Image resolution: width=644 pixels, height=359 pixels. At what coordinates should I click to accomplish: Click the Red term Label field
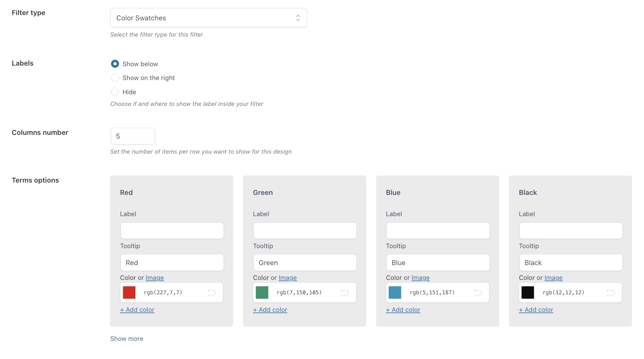tap(172, 231)
